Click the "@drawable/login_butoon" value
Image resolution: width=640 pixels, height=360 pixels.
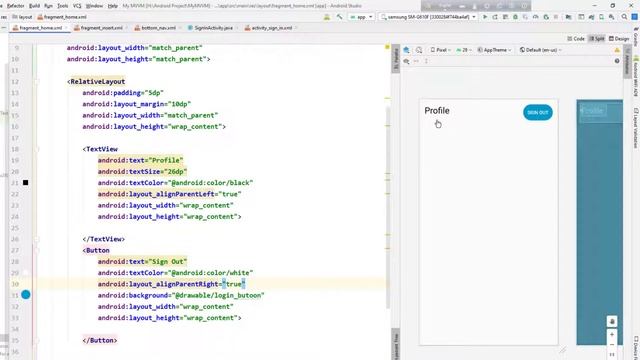tap(218, 295)
